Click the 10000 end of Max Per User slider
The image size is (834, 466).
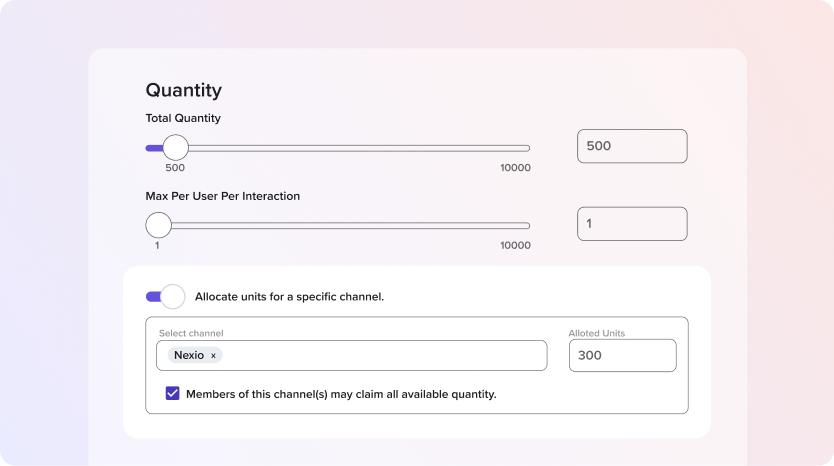tap(528, 226)
